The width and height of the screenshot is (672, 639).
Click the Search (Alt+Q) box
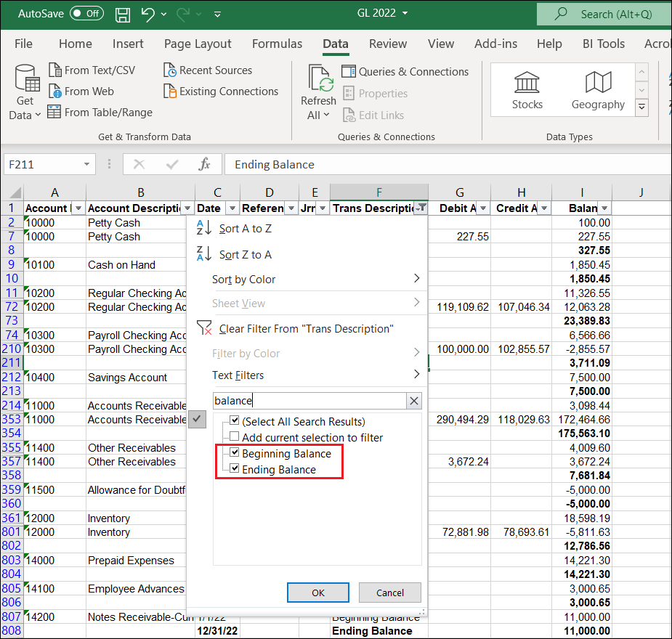pyautogui.click(x=604, y=14)
